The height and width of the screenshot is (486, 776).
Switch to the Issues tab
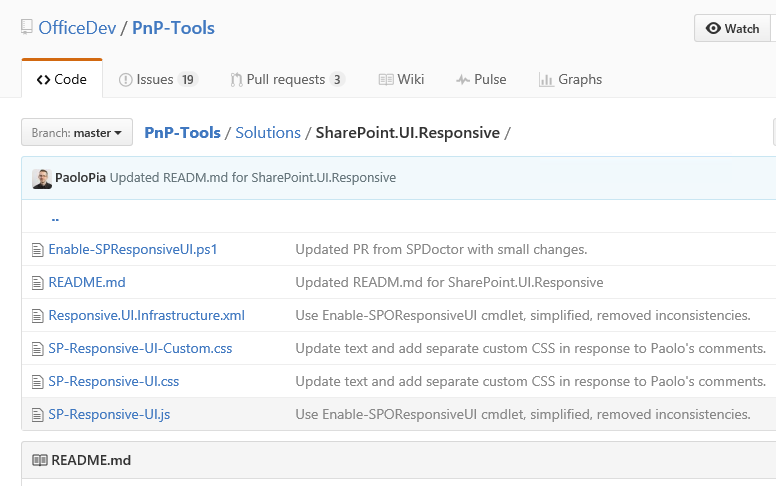coord(157,80)
